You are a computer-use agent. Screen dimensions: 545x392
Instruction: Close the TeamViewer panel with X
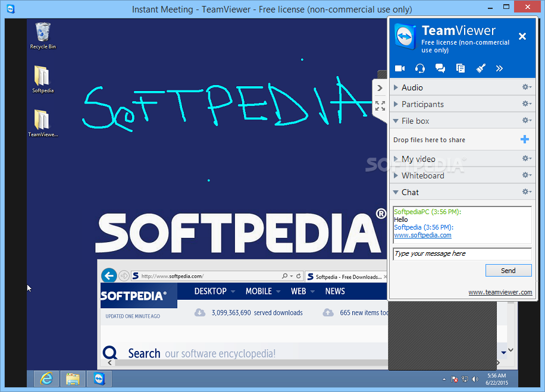(522, 36)
